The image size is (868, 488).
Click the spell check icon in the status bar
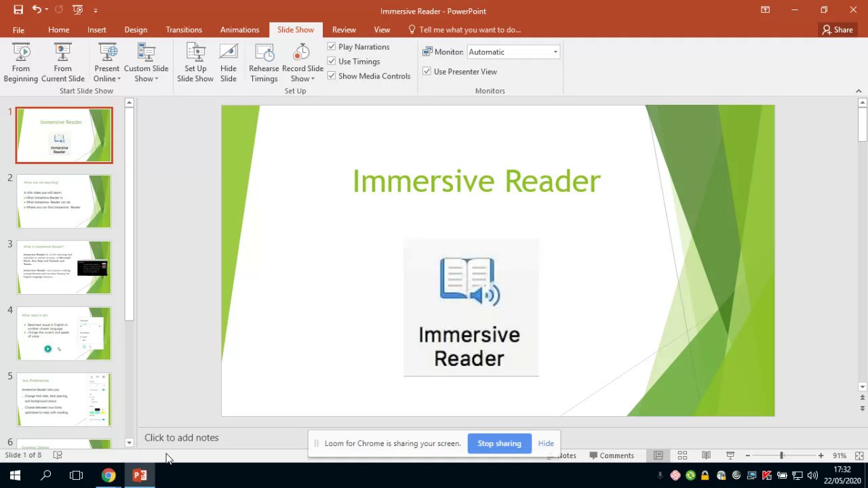tap(58, 455)
